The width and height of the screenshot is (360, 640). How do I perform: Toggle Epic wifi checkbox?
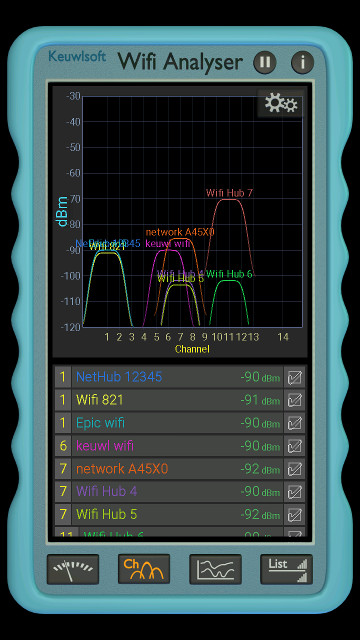click(295, 423)
